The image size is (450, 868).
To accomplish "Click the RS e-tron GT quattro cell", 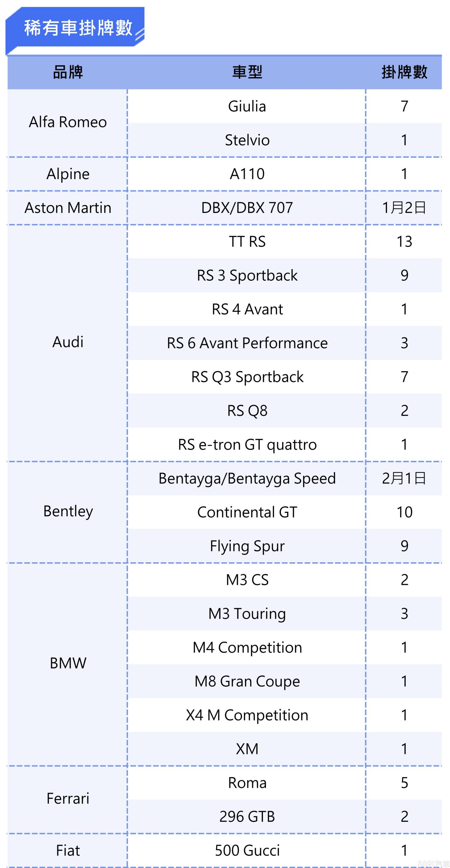I will pos(247,444).
